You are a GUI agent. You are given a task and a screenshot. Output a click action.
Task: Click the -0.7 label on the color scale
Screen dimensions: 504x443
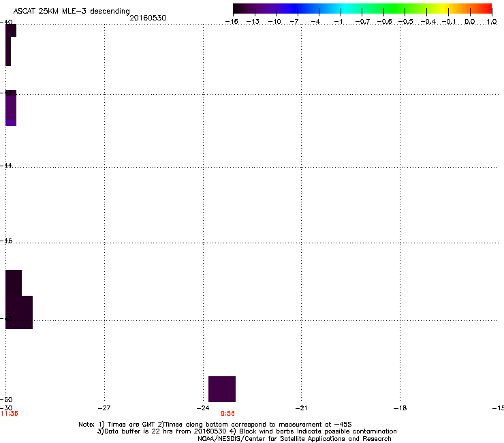coord(362,22)
